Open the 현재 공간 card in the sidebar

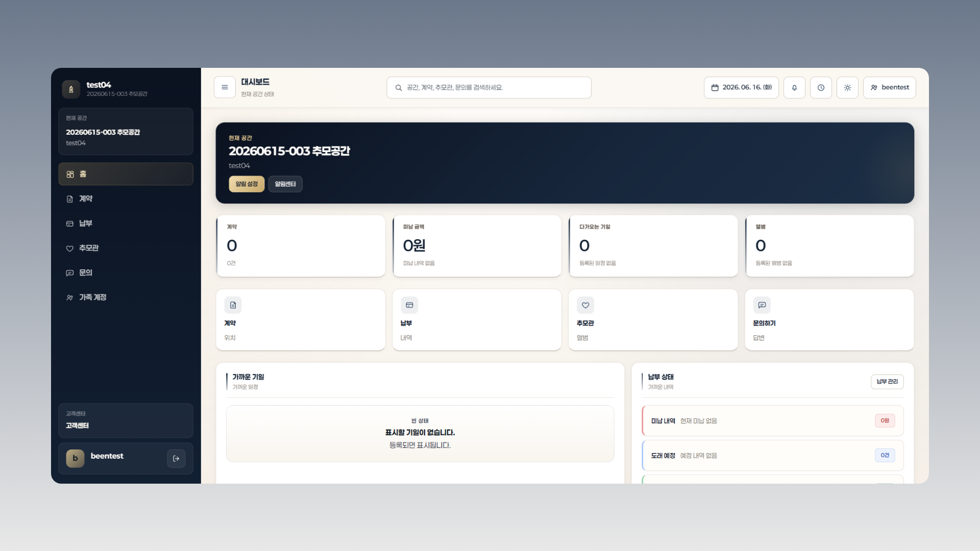[126, 131]
